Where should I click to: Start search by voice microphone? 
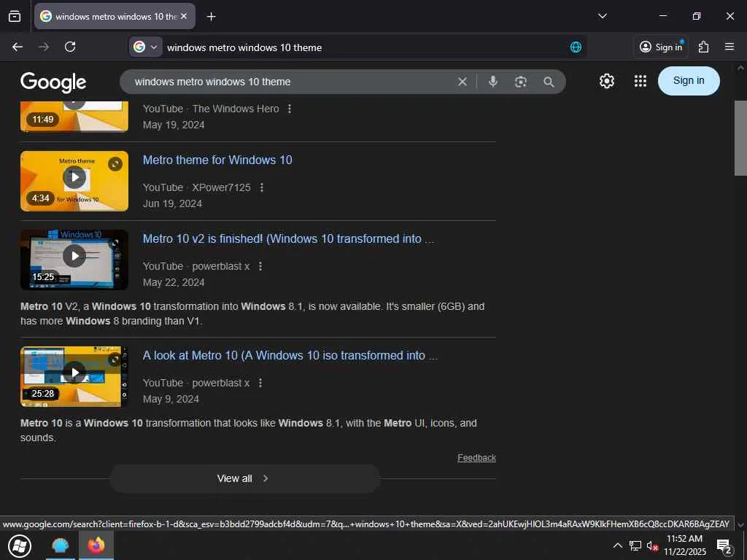(493, 82)
